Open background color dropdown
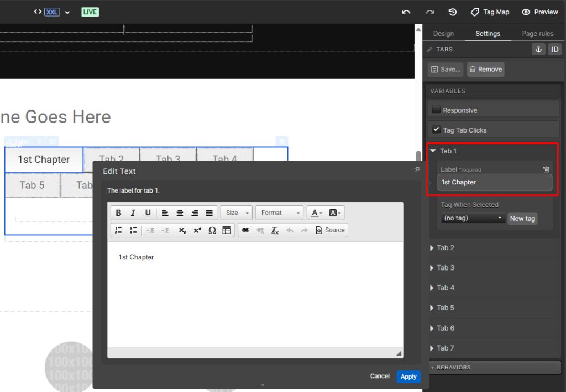This screenshot has width=566, height=392. [x=334, y=213]
